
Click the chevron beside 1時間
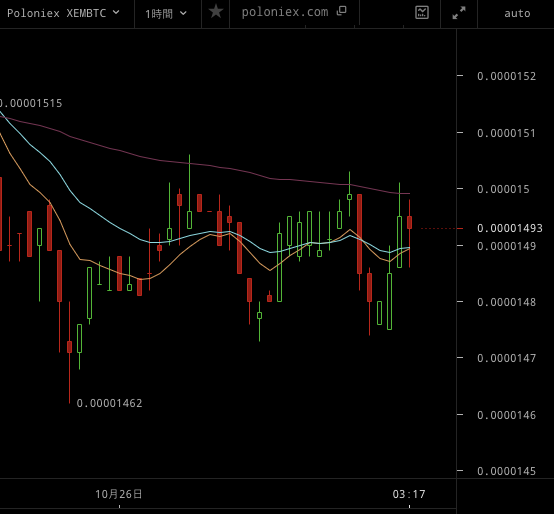[x=183, y=13]
